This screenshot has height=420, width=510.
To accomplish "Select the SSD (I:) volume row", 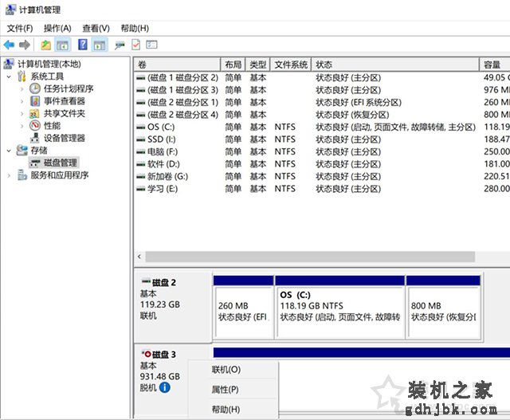I will point(322,139).
